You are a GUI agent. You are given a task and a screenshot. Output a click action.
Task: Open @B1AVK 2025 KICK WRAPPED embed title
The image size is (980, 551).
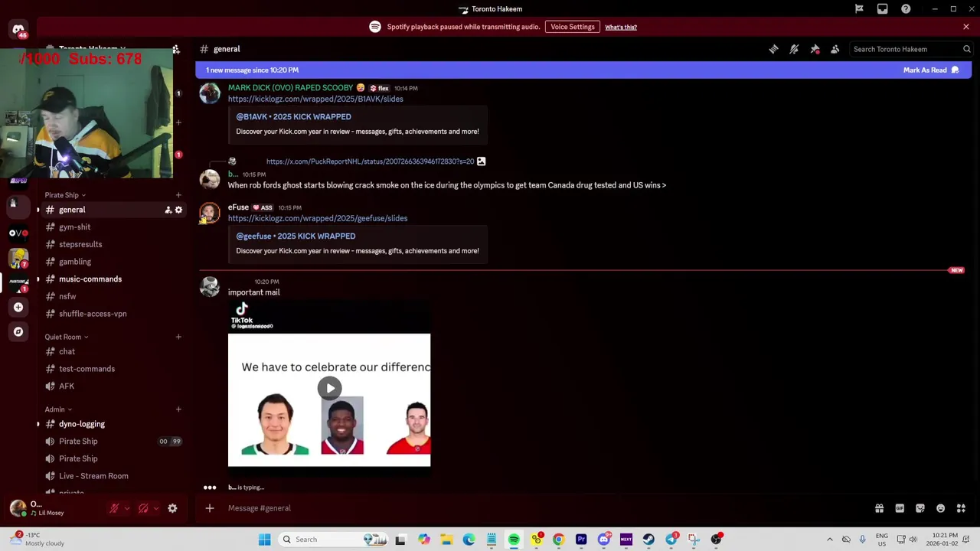293,116
